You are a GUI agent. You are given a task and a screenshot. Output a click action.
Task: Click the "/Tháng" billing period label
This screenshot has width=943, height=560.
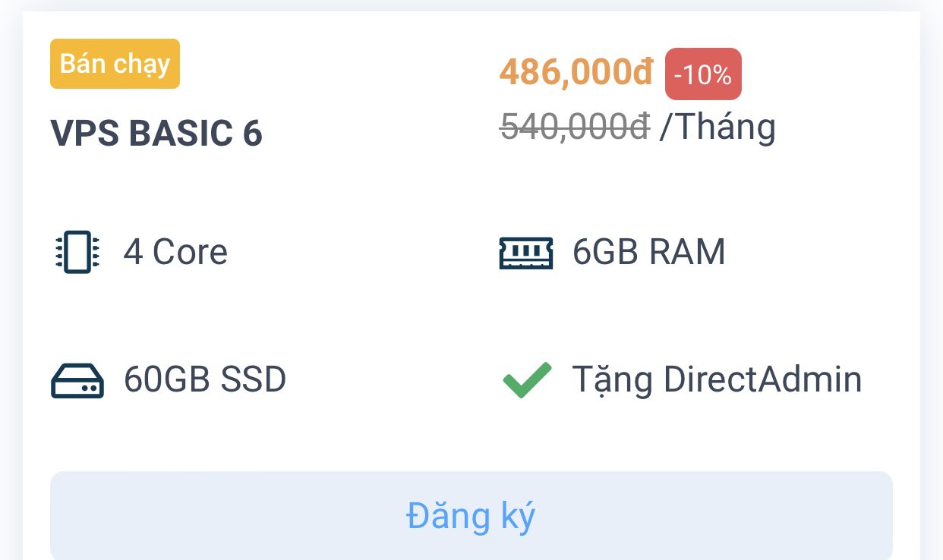point(717,127)
